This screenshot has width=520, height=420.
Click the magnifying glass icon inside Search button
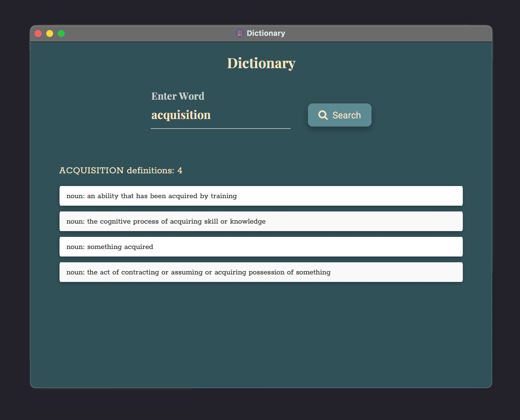[323, 115]
